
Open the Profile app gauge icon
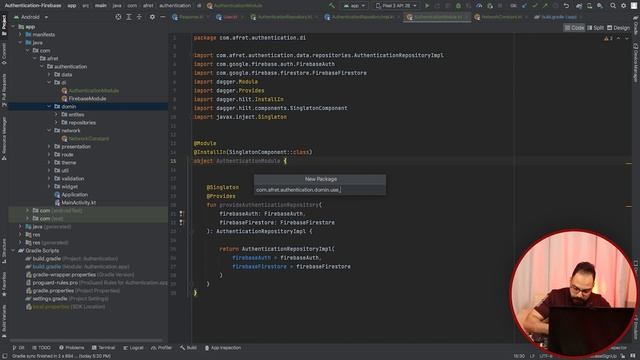click(x=479, y=6)
